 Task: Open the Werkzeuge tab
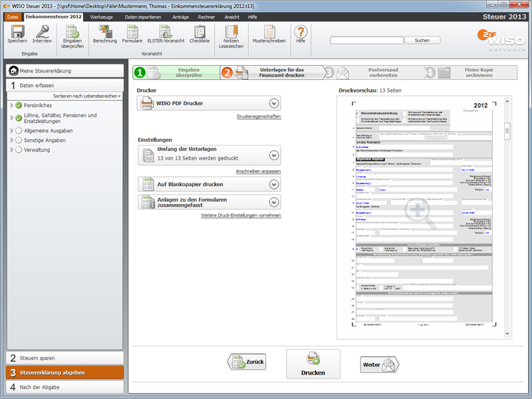(x=102, y=17)
